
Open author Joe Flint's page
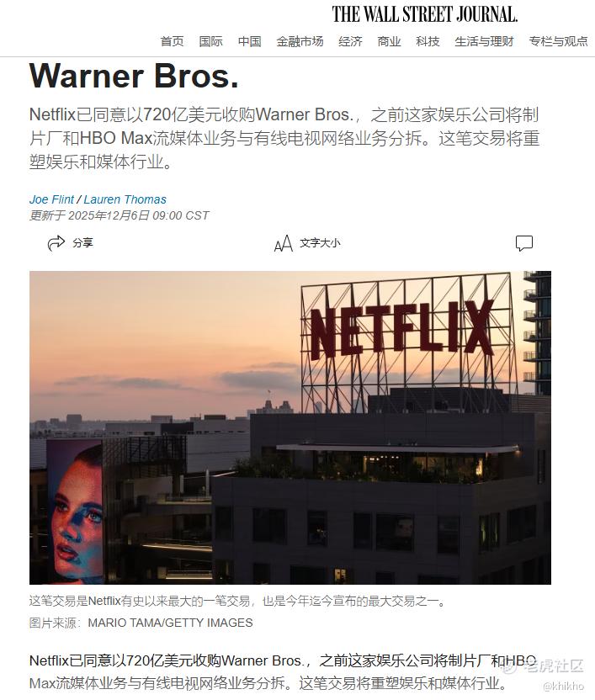click(x=51, y=199)
